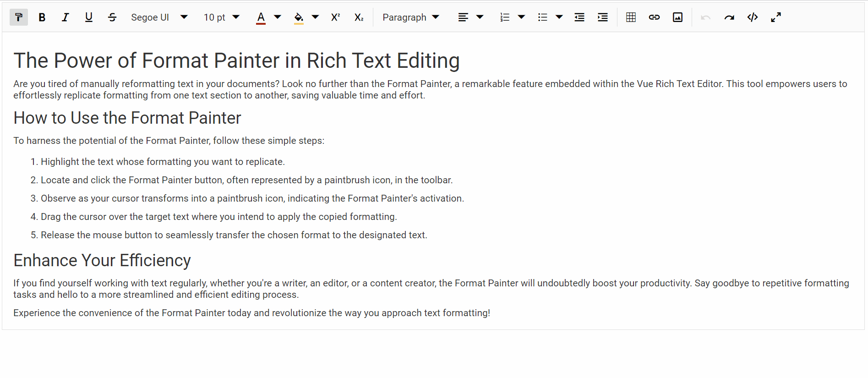868x378 pixels.
Task: Toggle bold formatting
Action: tap(42, 17)
